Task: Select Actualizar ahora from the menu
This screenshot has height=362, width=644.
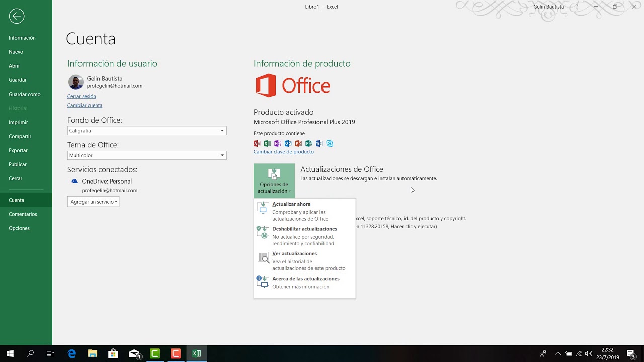Action: tap(304, 212)
